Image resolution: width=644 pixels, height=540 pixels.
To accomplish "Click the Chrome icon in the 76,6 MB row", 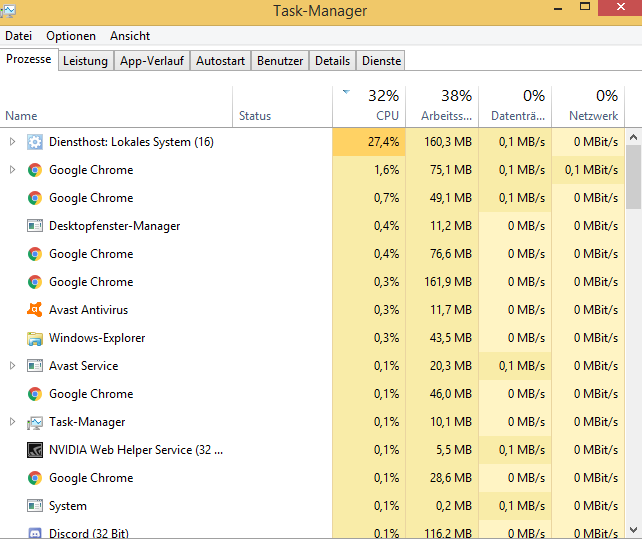I will [35, 254].
